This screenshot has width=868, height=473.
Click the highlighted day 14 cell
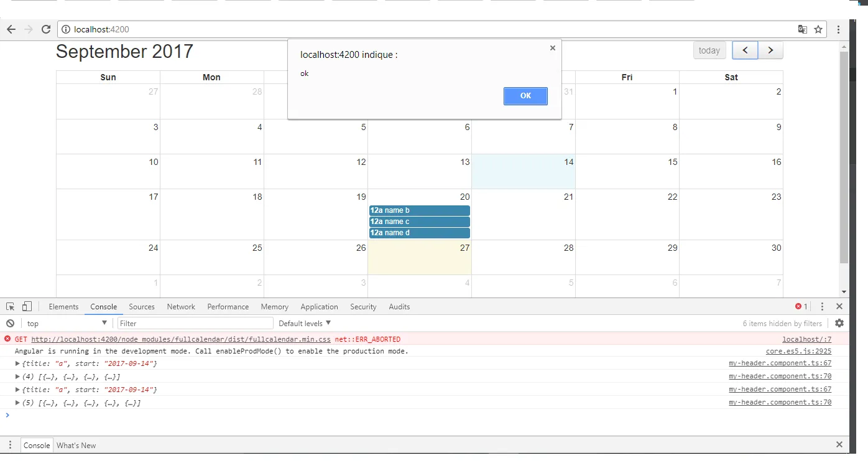[524, 171]
